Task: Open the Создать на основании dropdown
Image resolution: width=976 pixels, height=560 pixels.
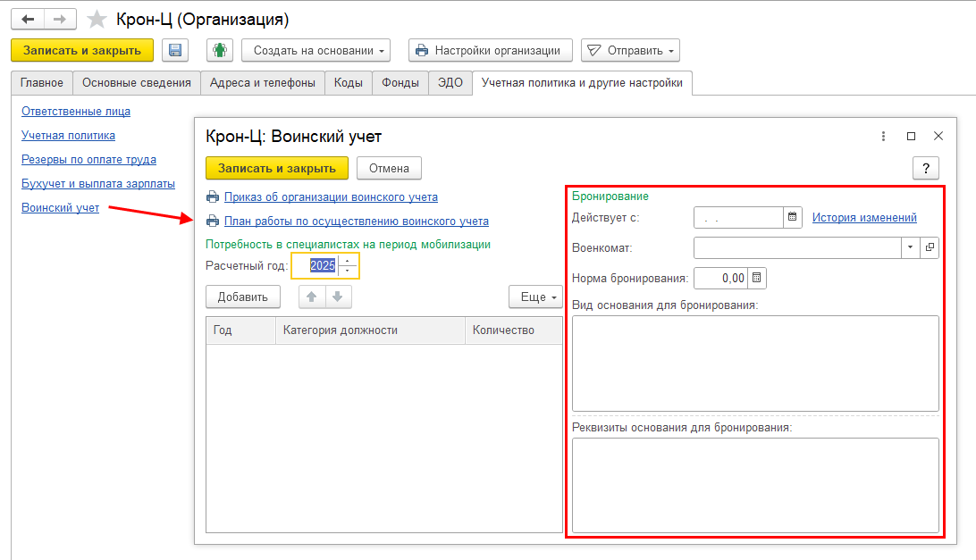Action: click(x=316, y=50)
